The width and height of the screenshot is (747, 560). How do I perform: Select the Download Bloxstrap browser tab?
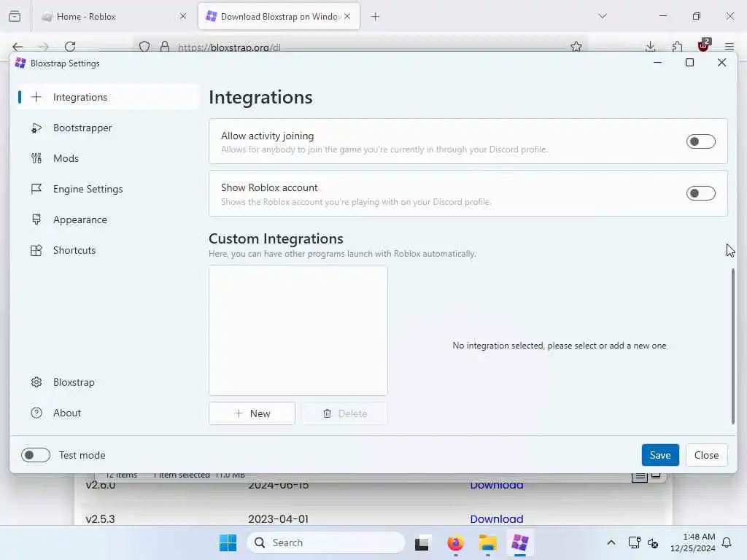pyautogui.click(x=279, y=17)
